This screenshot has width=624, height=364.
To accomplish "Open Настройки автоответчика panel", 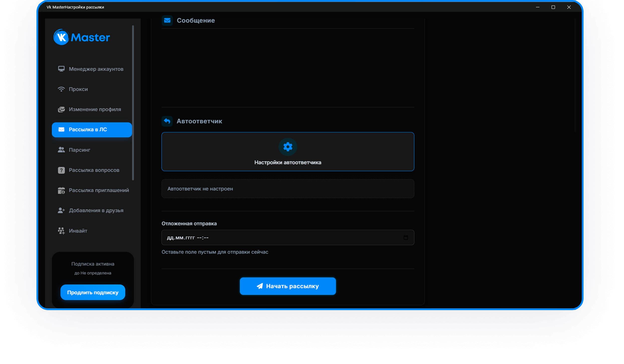I will click(288, 152).
